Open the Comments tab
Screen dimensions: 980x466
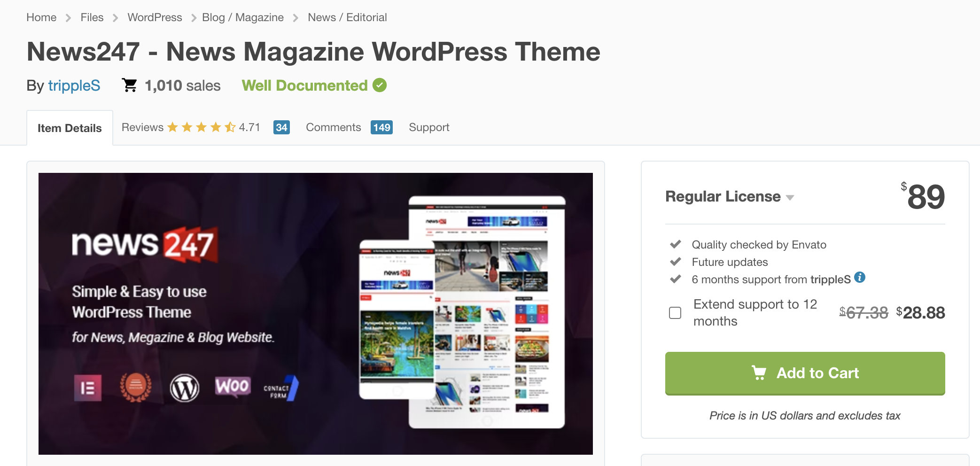tap(334, 127)
